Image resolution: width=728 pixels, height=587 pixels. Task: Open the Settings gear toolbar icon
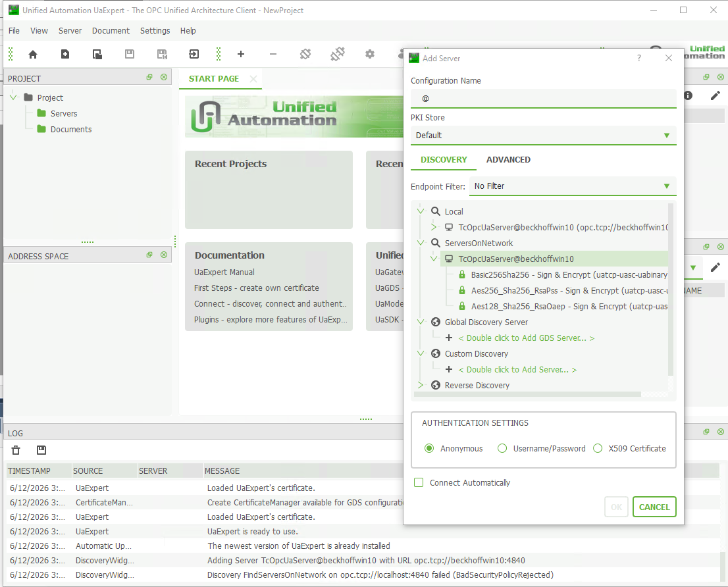tap(369, 55)
